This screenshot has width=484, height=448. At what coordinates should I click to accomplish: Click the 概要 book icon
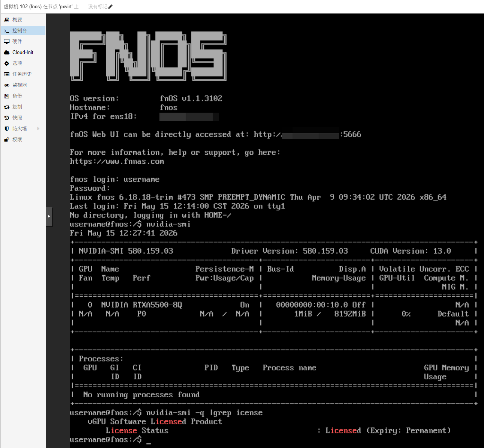7,20
